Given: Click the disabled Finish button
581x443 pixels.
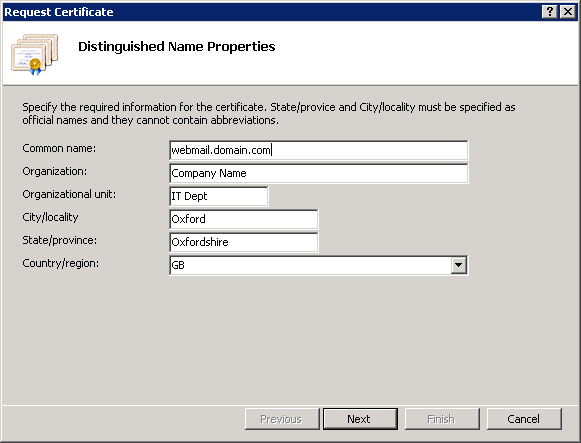Looking at the screenshot, I should coord(442,419).
